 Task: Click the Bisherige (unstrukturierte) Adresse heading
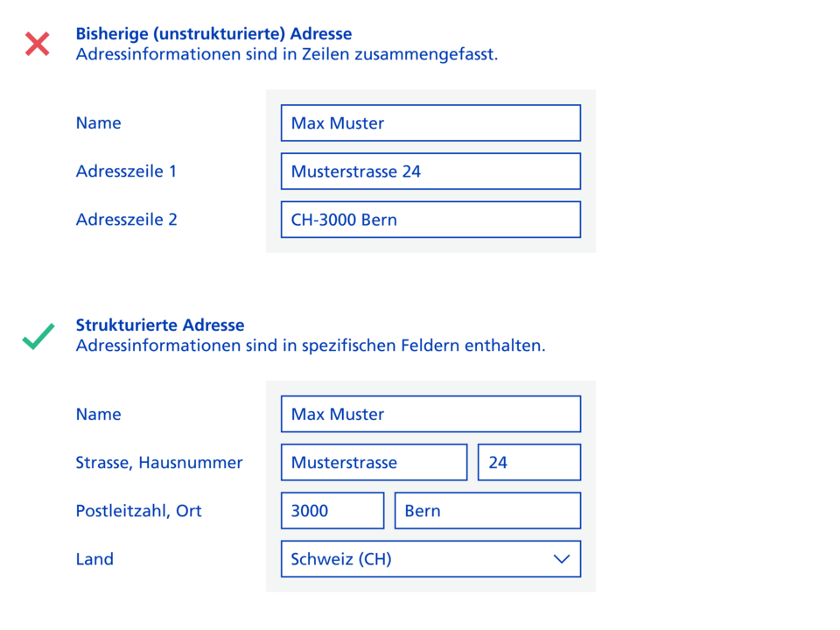click(x=213, y=34)
